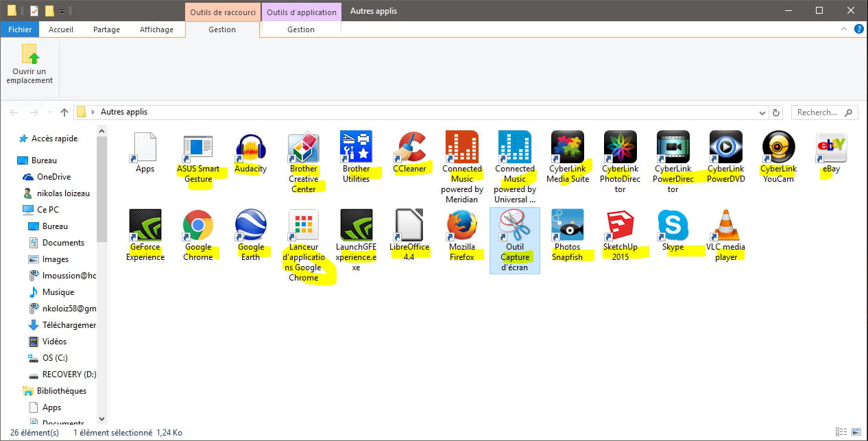
Task: Select the CyberLink YouCam icon
Action: (778, 147)
